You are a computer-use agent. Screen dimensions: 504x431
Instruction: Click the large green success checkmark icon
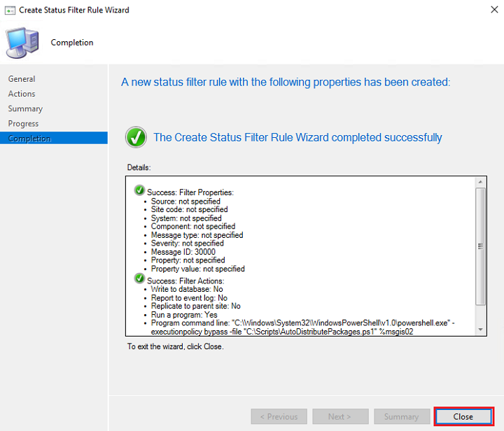pyautogui.click(x=136, y=137)
